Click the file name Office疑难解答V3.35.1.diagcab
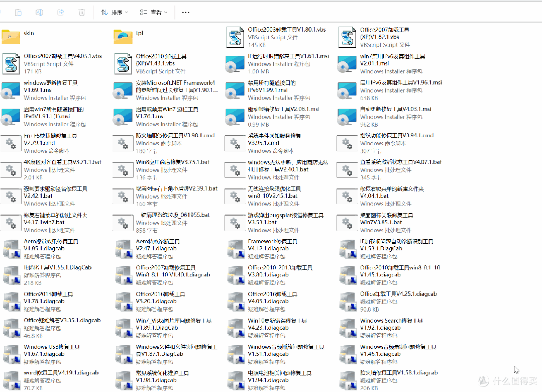 pos(62,320)
